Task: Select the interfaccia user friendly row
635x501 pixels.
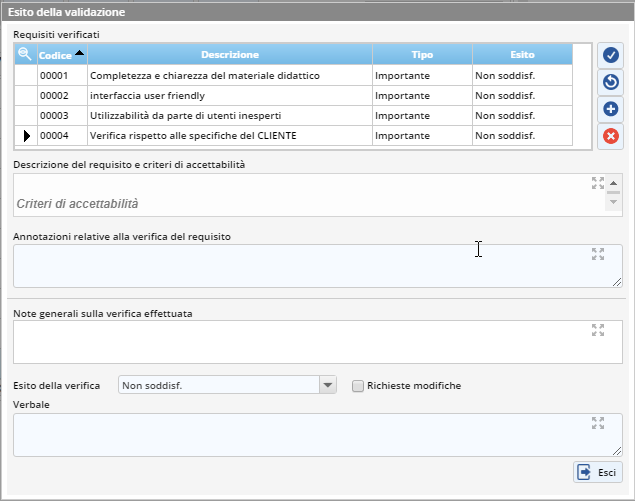Action: point(229,95)
